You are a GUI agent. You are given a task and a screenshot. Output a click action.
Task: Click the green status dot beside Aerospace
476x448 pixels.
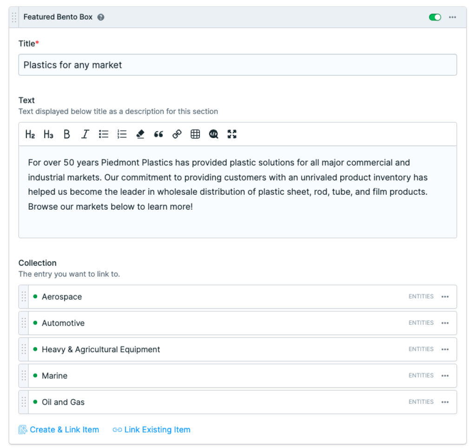35,296
